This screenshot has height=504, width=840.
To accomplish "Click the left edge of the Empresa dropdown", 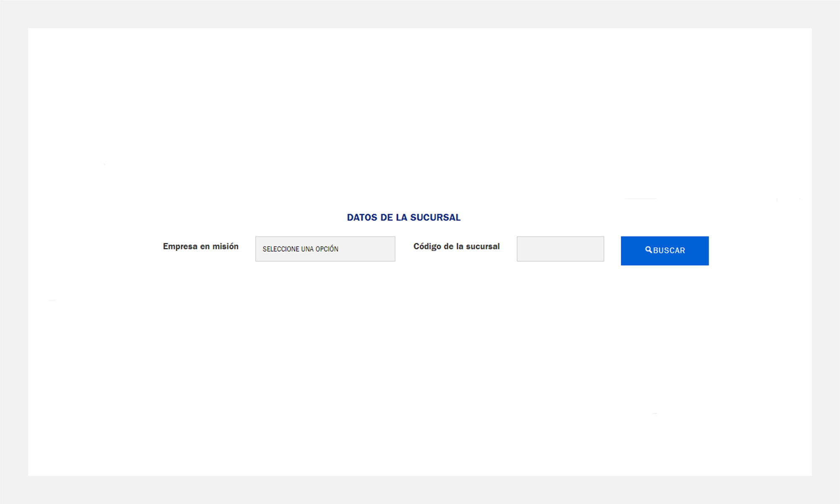I will [x=258, y=249].
